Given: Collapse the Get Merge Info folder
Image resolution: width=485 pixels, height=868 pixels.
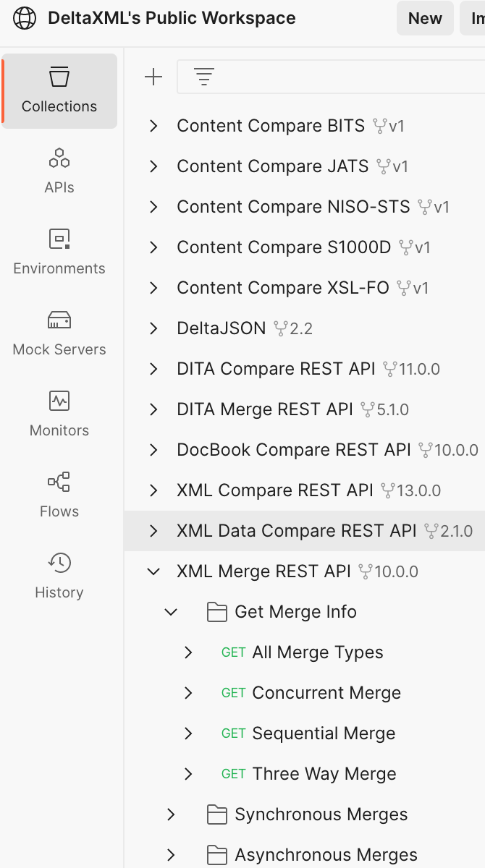Looking at the screenshot, I should (x=171, y=612).
